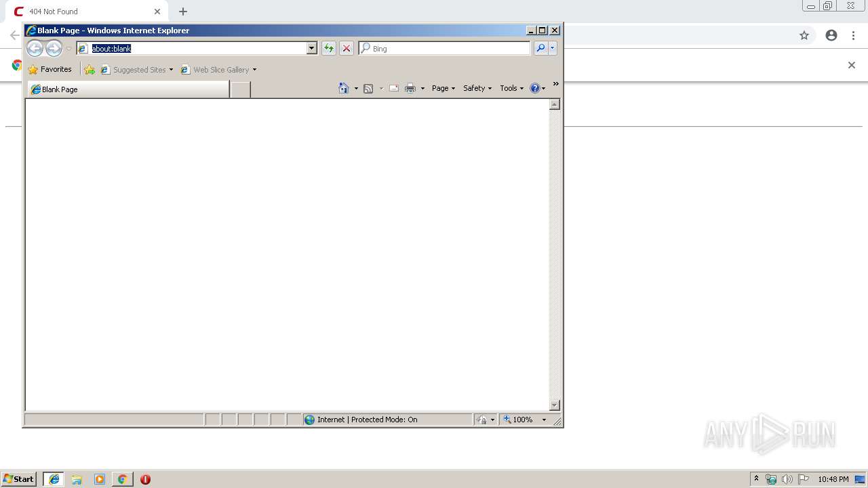Screen dimensions: 868x488
Task: Open the Favorites center
Action: [50, 69]
